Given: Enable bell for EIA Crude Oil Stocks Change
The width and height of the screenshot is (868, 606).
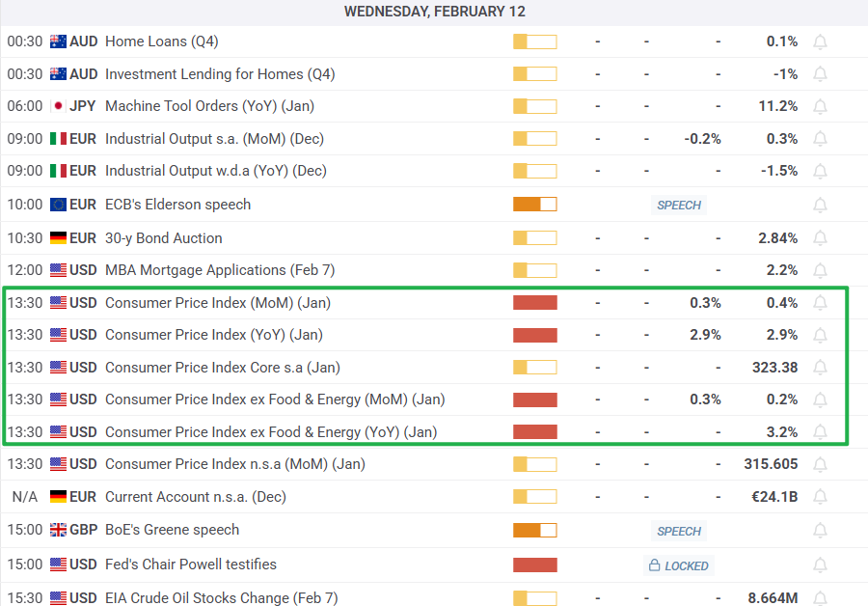Looking at the screenshot, I should tap(820, 599).
